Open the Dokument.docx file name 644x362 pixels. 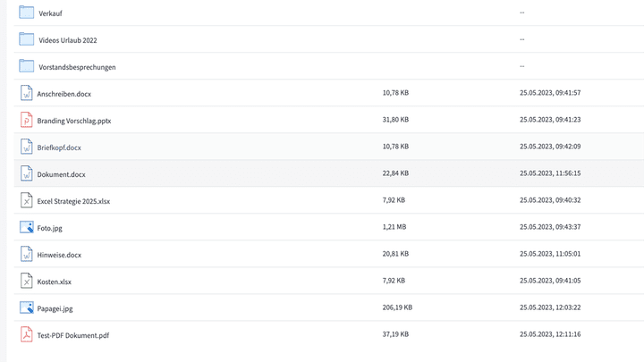coord(61,174)
